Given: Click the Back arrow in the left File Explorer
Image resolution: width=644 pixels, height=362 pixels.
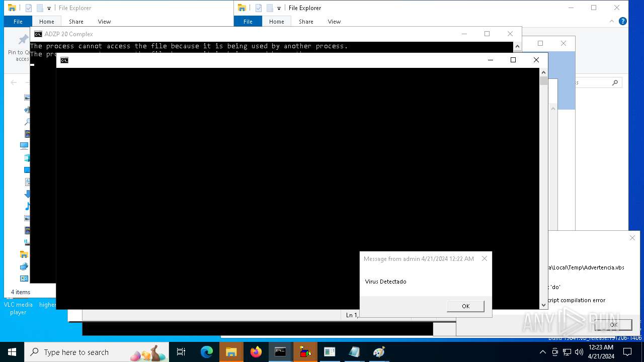Looking at the screenshot, I should [14, 82].
